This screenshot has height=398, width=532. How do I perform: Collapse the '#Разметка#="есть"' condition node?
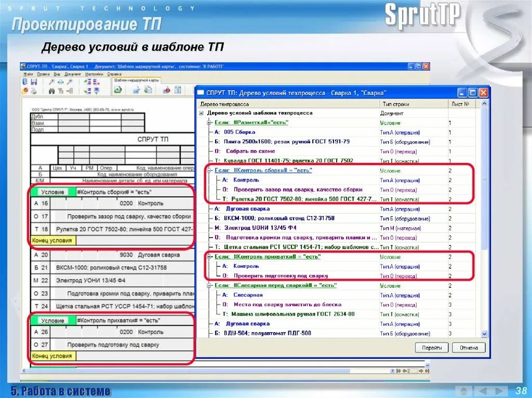pyautogui.click(x=209, y=123)
